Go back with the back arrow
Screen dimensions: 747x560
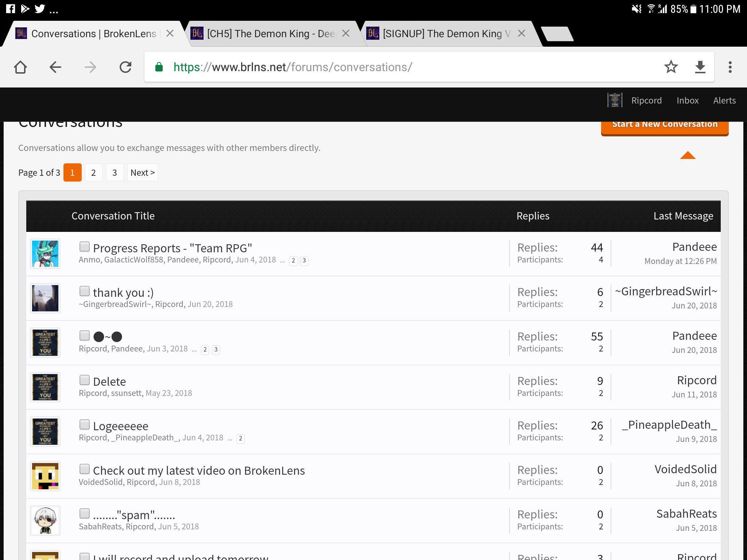[55, 67]
